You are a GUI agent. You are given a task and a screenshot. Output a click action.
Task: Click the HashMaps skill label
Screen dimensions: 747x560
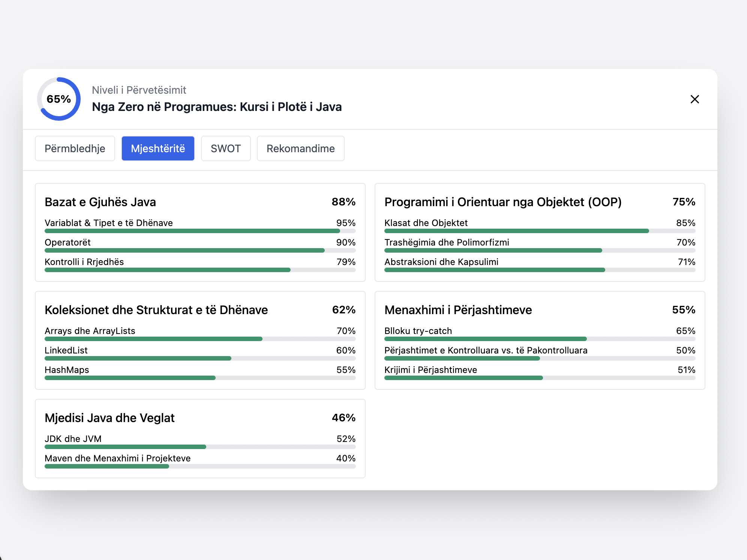[67, 370]
